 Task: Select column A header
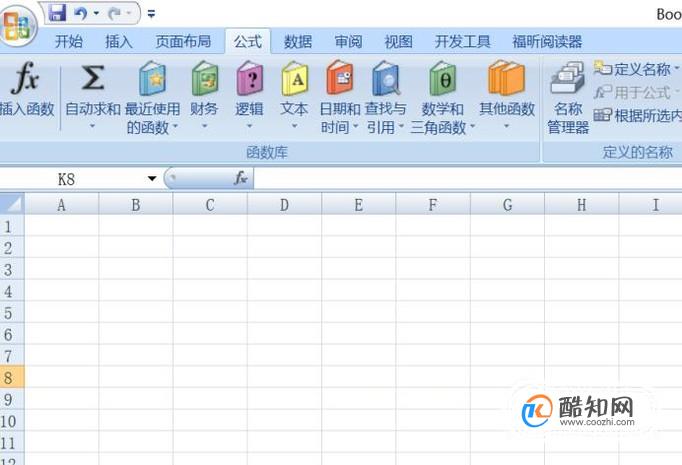click(x=61, y=204)
